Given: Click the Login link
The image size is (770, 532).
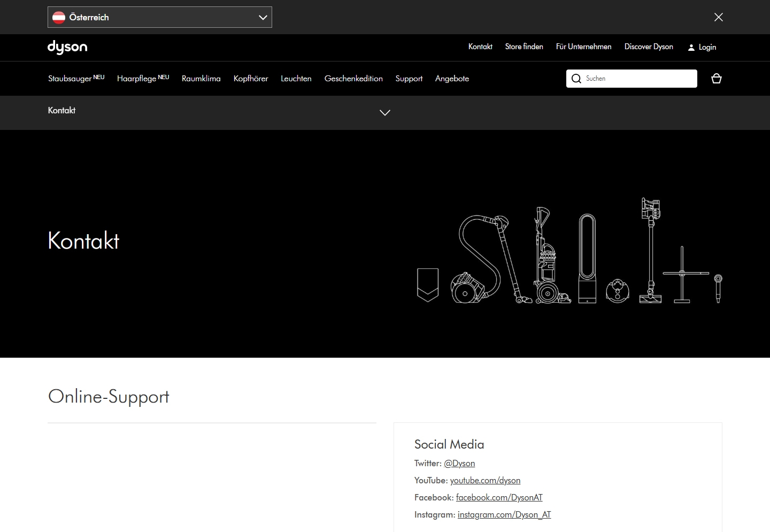Looking at the screenshot, I should 707,48.
